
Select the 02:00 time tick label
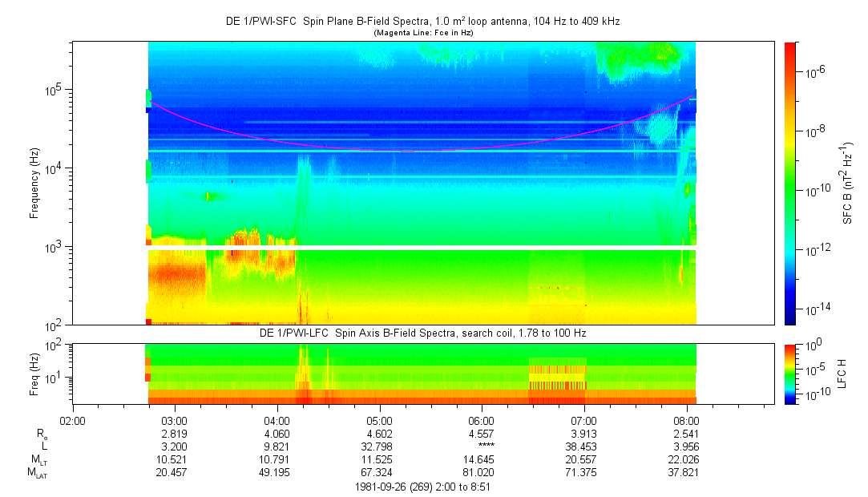(73, 420)
